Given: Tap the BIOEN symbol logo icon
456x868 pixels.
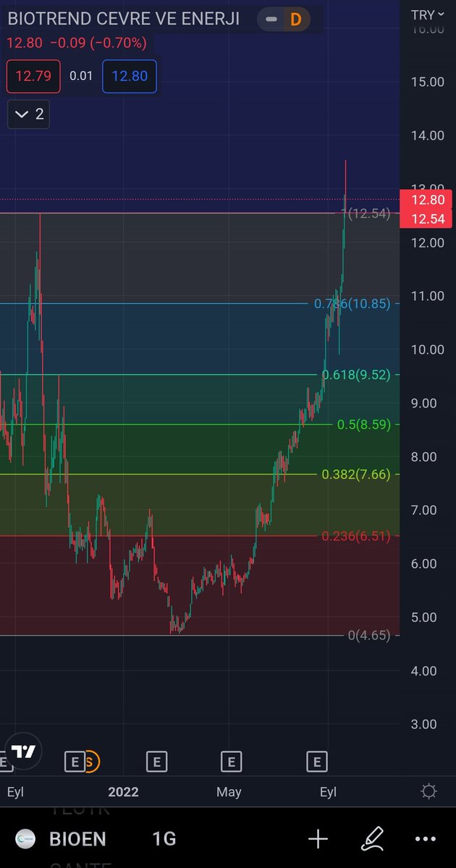Looking at the screenshot, I should (25, 839).
